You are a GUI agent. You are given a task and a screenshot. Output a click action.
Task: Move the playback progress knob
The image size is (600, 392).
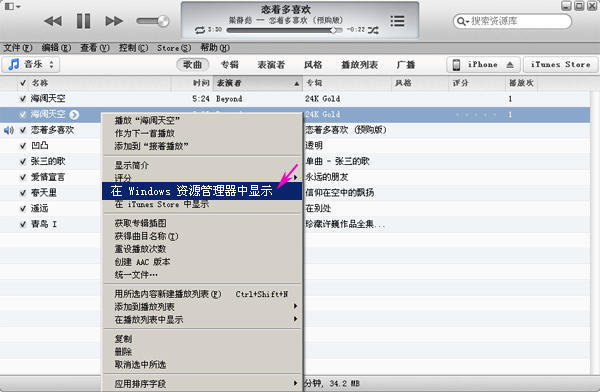pos(334,30)
